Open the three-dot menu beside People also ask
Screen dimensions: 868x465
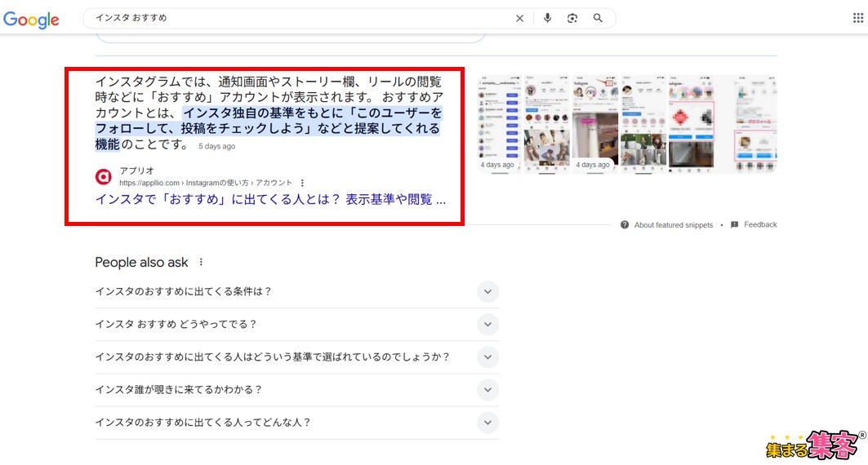point(201,262)
